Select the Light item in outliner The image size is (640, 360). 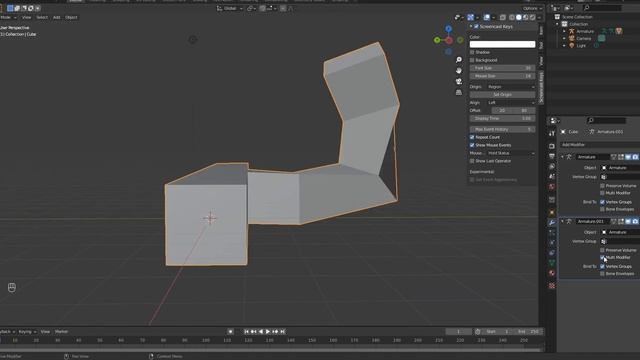click(581, 46)
